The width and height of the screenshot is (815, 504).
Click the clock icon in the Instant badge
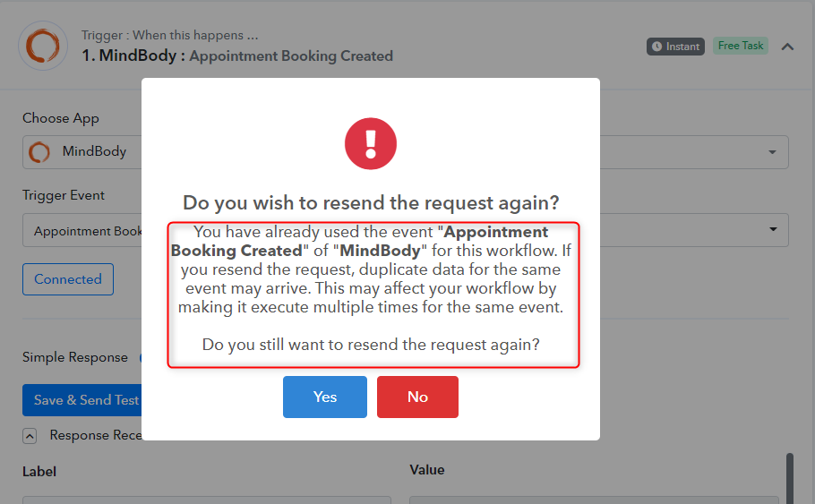(657, 47)
